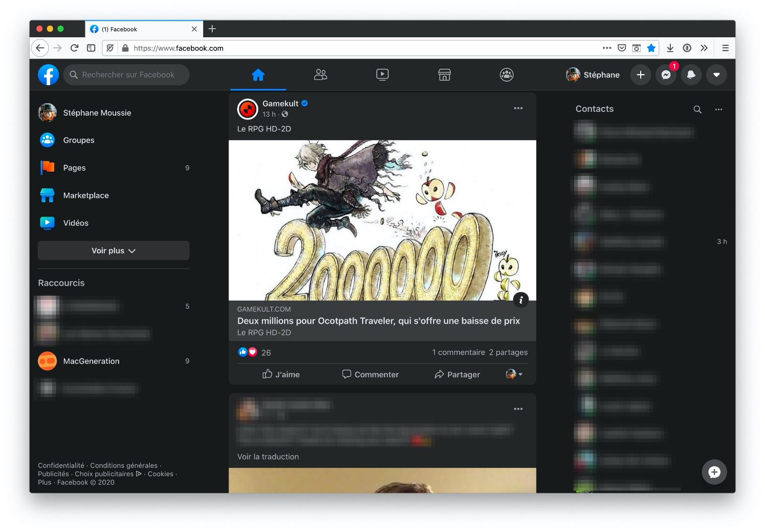
Task: Go forward in the browser
Action: click(x=57, y=48)
